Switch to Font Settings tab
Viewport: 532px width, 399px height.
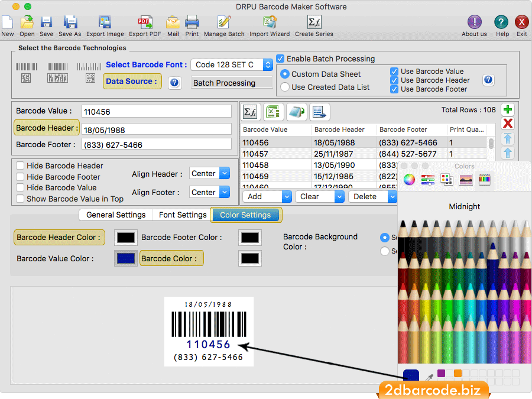point(183,215)
